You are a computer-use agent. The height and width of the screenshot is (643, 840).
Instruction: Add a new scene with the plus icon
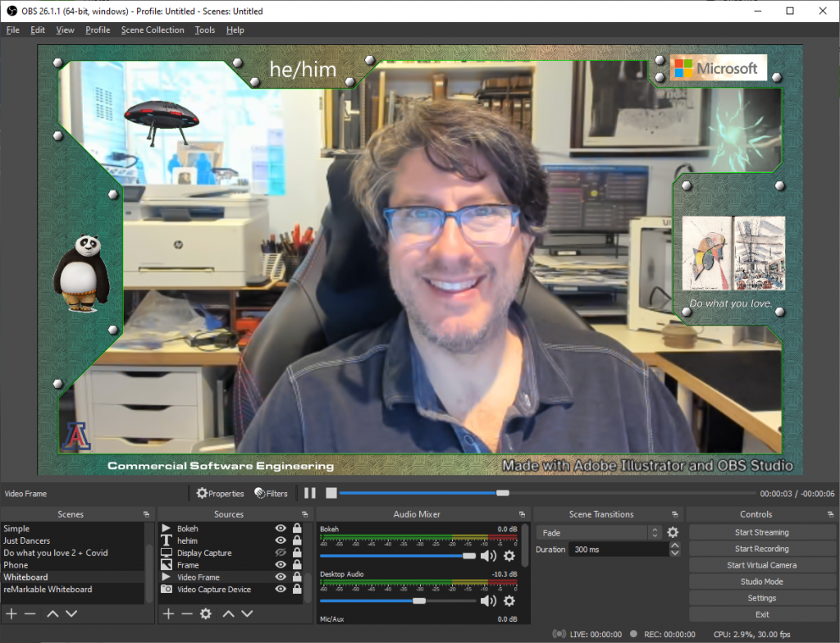[11, 613]
